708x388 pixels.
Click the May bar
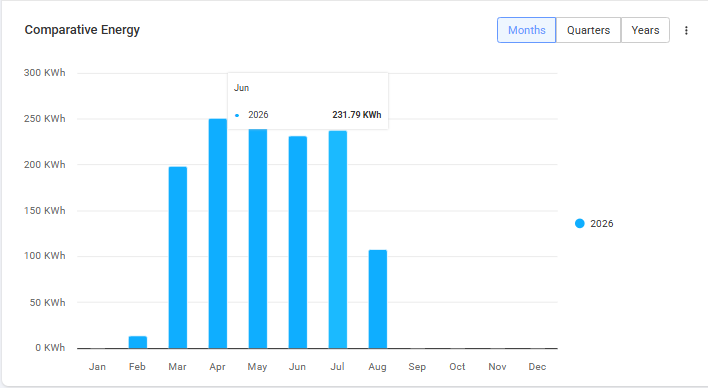coord(258,238)
